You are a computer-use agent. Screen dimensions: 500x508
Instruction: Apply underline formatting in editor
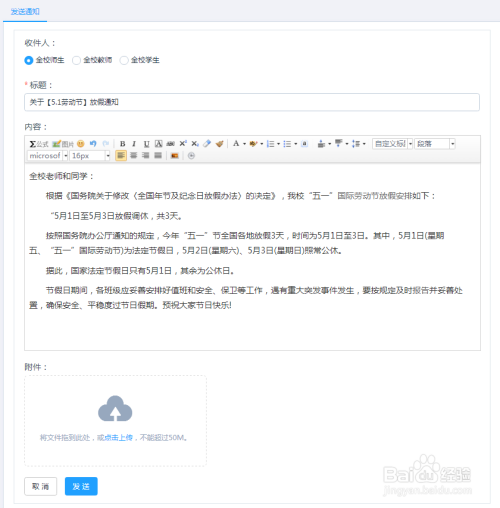coord(146,144)
